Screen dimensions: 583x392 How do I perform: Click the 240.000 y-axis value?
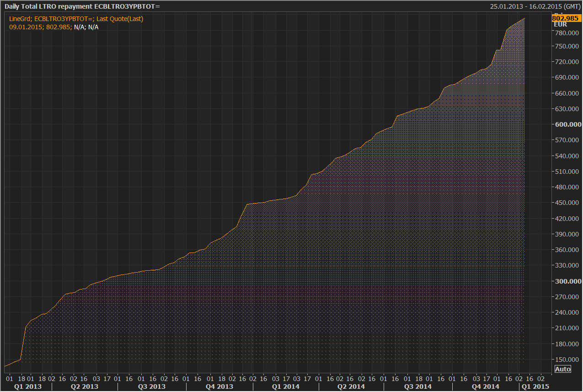pos(567,312)
